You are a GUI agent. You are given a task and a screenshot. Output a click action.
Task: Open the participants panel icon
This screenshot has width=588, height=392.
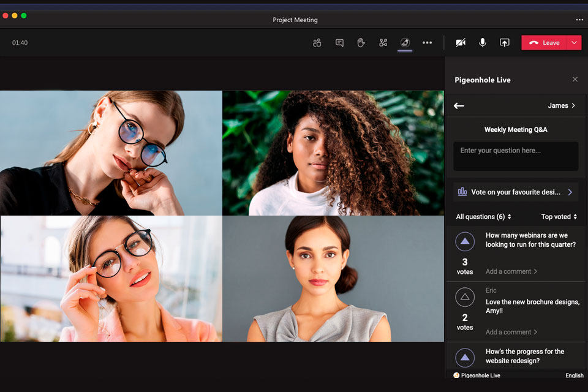coord(317,43)
